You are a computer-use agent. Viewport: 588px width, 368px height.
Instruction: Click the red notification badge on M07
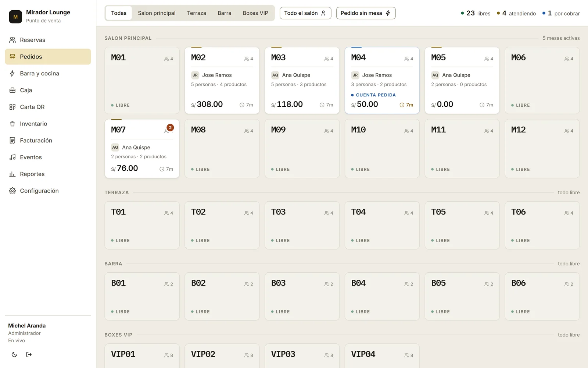tap(170, 128)
